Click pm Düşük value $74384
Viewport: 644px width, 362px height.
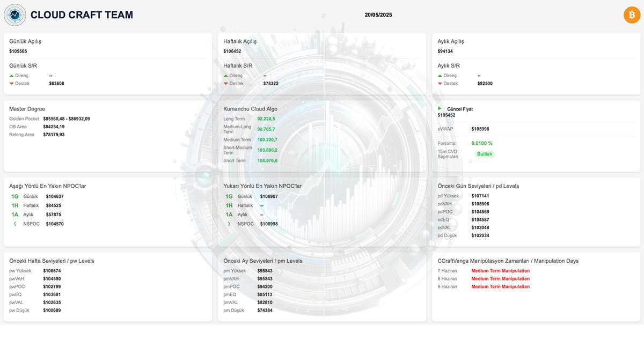pos(265,311)
